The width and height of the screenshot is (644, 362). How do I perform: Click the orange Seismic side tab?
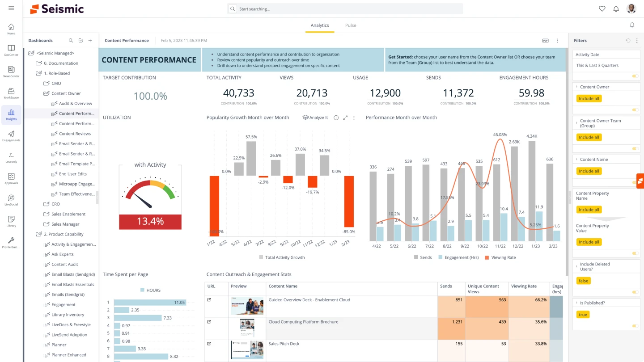(x=640, y=181)
